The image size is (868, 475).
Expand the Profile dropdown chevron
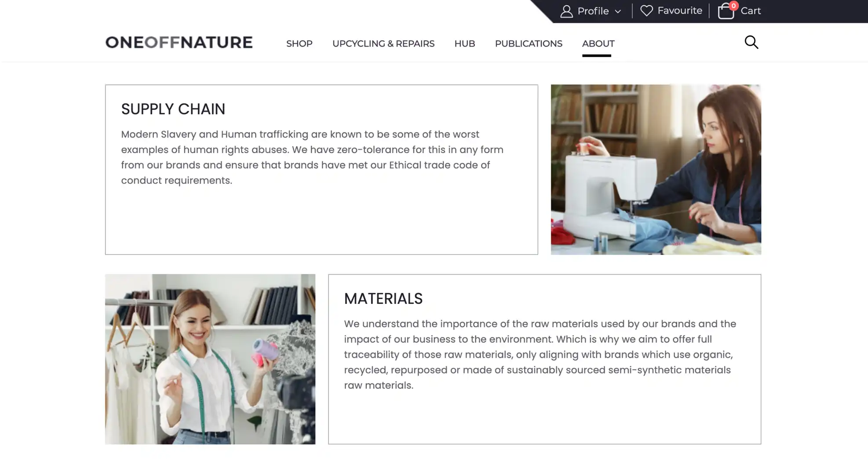point(618,11)
